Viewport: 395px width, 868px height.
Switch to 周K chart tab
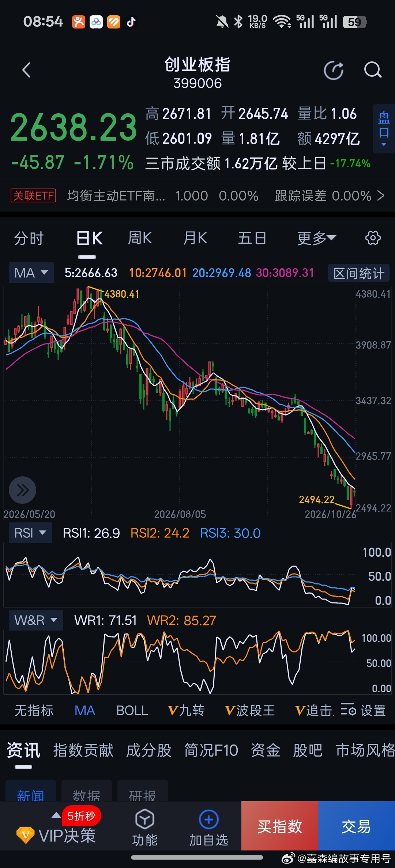140,238
